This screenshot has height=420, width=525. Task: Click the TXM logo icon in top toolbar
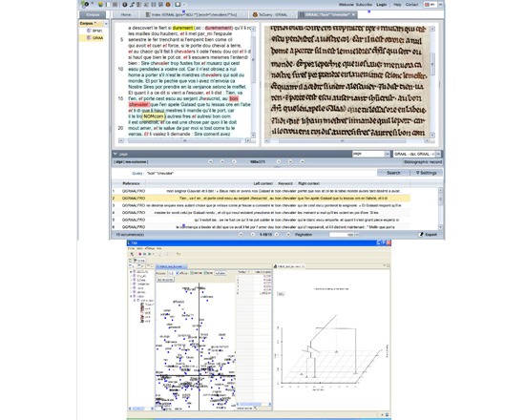84,5
